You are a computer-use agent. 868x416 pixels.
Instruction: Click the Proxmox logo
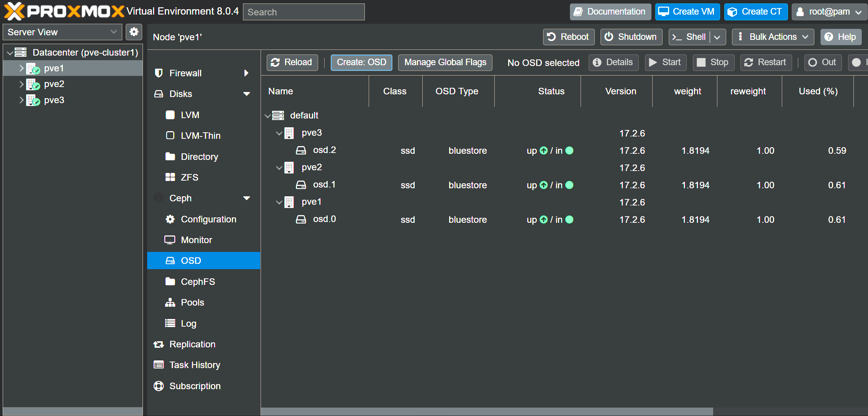64,11
